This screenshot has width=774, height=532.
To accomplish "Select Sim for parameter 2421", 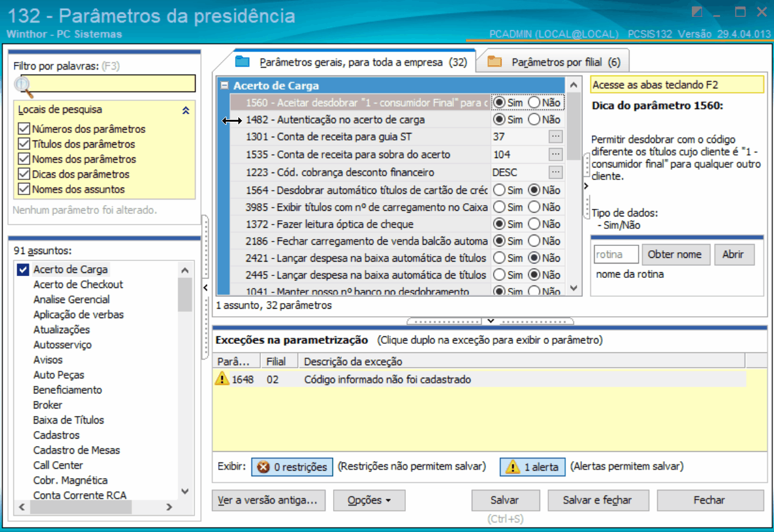I will [499, 258].
